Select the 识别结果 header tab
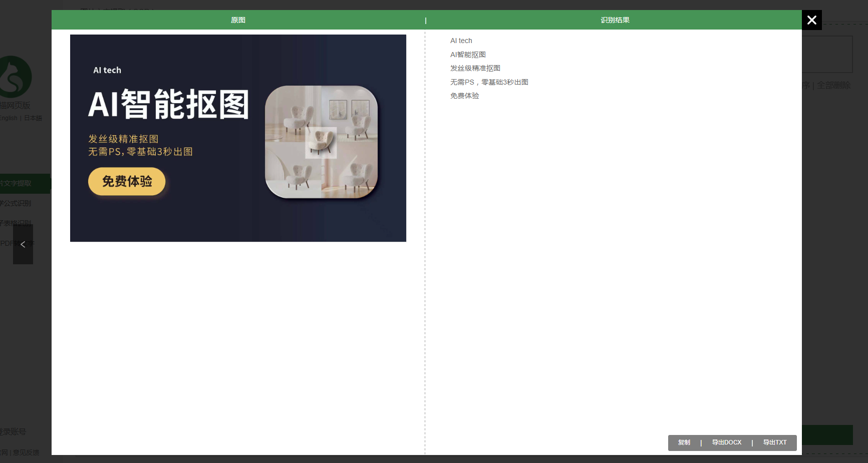This screenshot has height=463, width=868. 615,20
